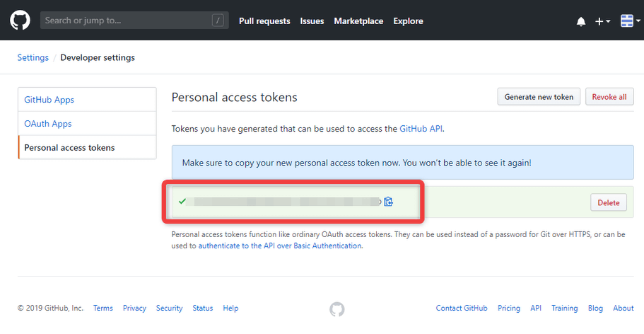Click the blurred token value text

283,202
